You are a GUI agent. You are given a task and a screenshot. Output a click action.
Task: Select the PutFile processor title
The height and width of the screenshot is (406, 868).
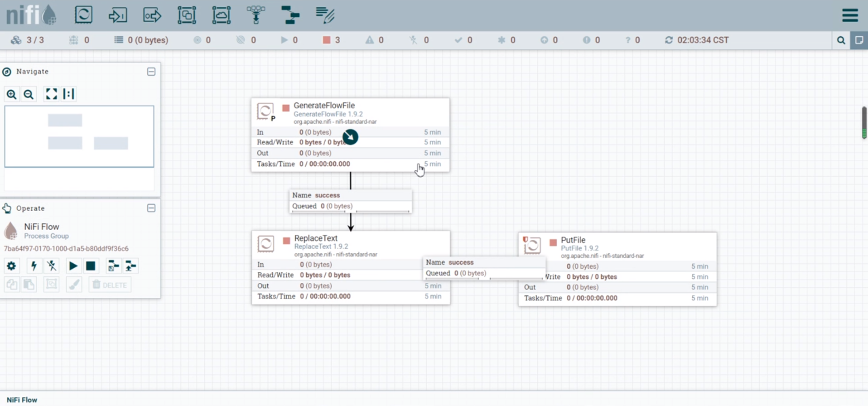pyautogui.click(x=573, y=240)
